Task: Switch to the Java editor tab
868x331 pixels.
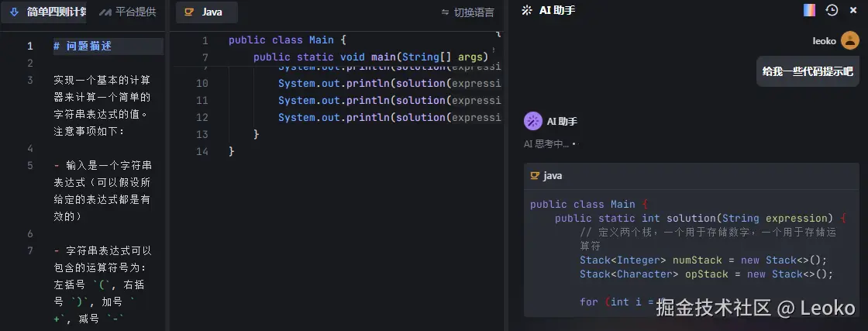Action: (x=205, y=12)
